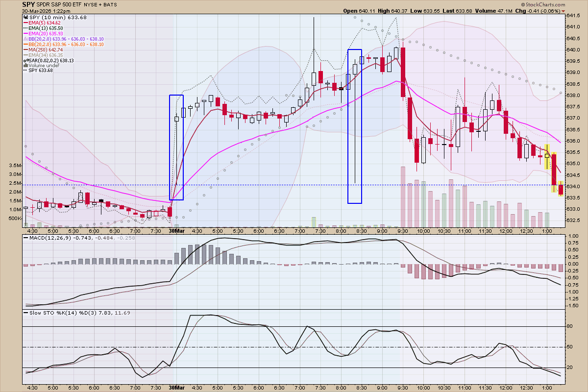Select the EMA(20) 635.93 legend entry

[46, 33]
